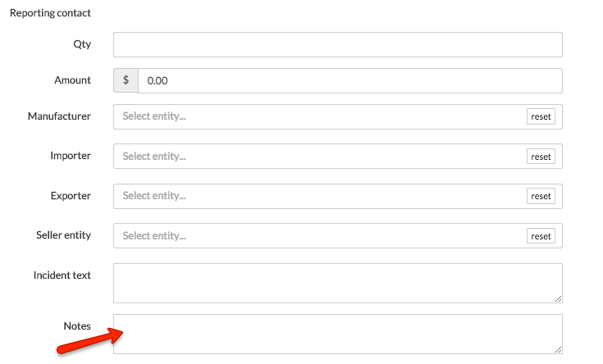Viewport: 603px width, 364px height.
Task: Reset the Manufacturer selection
Action: pos(541,116)
